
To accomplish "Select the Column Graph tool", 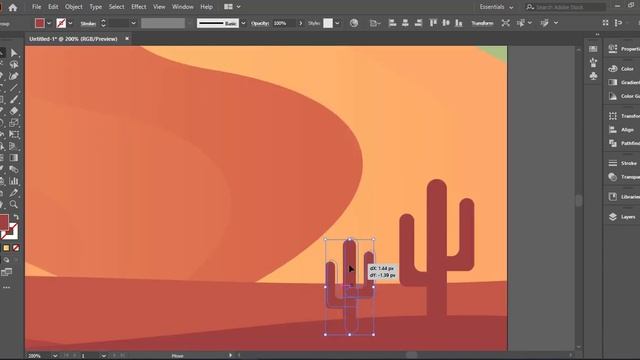I will [14, 181].
